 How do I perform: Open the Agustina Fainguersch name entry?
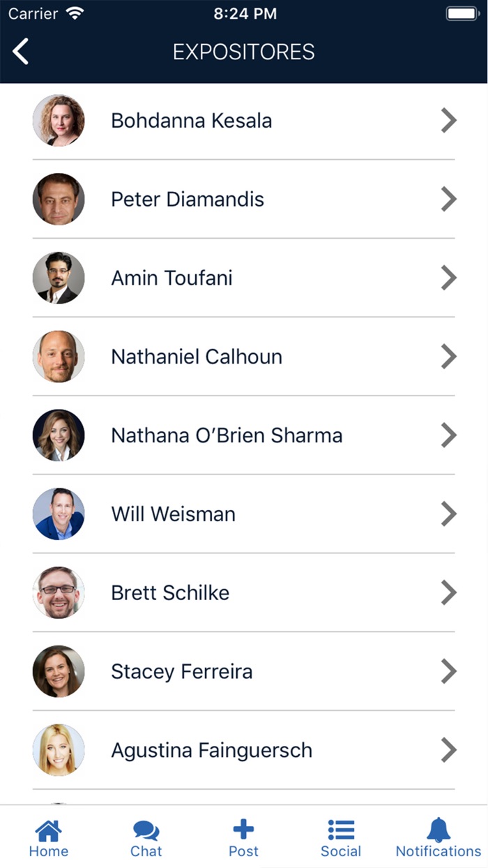212,751
